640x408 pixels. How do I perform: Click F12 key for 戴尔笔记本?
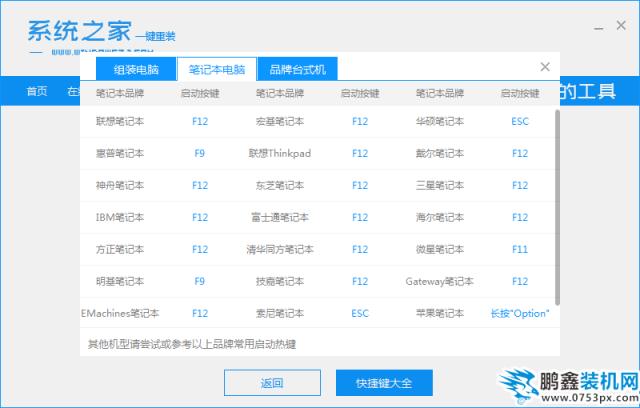[x=520, y=153]
